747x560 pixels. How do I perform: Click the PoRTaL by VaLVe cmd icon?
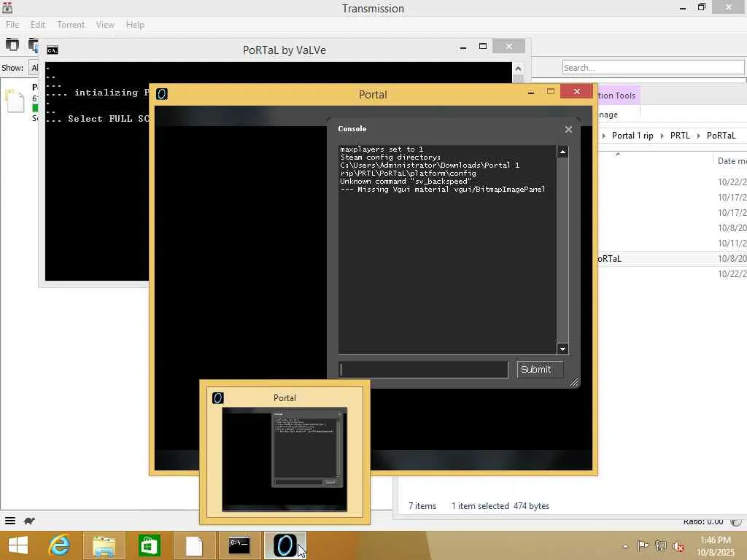[53, 50]
